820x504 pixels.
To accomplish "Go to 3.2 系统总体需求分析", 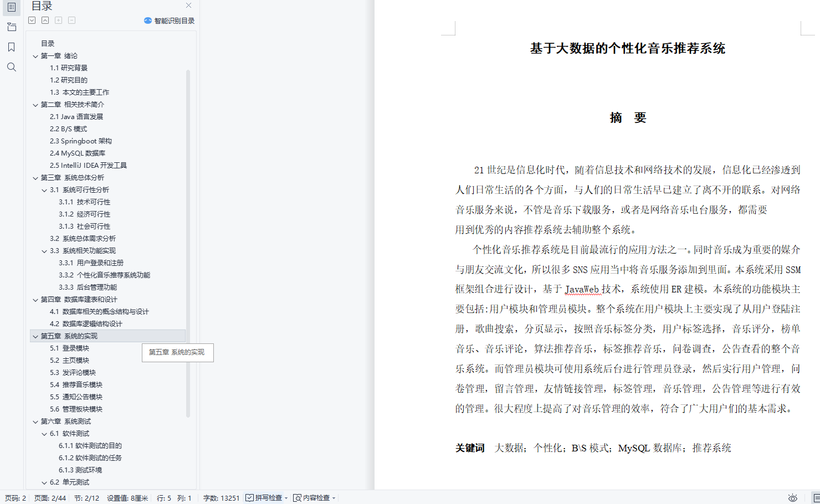I will [83, 238].
